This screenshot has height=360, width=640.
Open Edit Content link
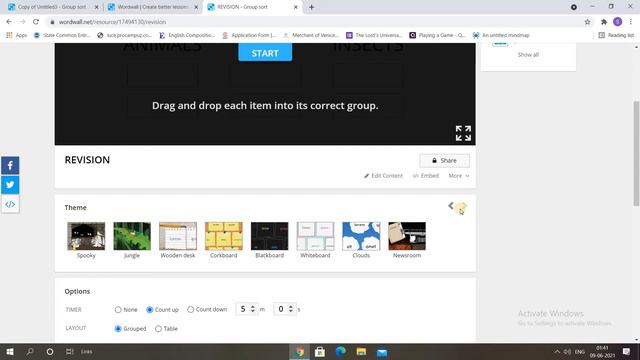(383, 176)
